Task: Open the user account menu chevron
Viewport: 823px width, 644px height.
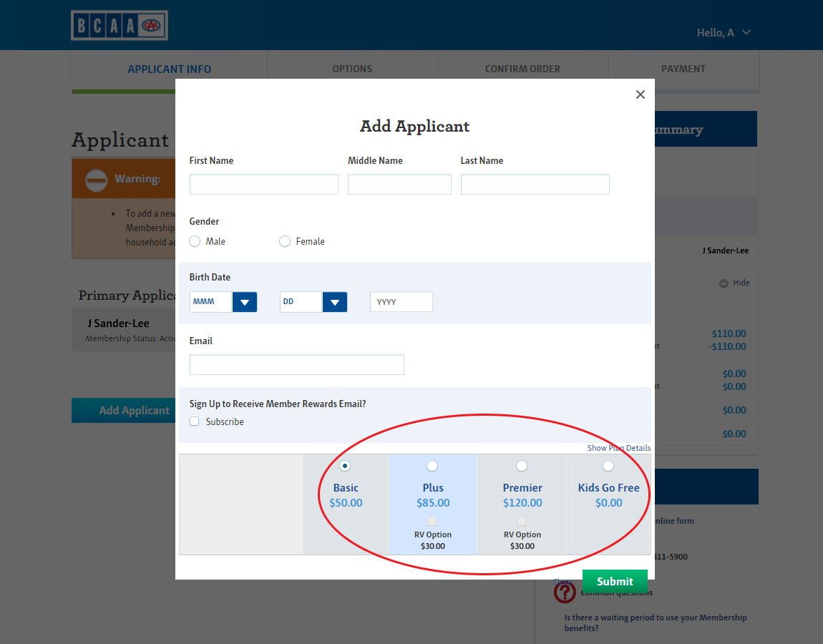Action: [746, 33]
